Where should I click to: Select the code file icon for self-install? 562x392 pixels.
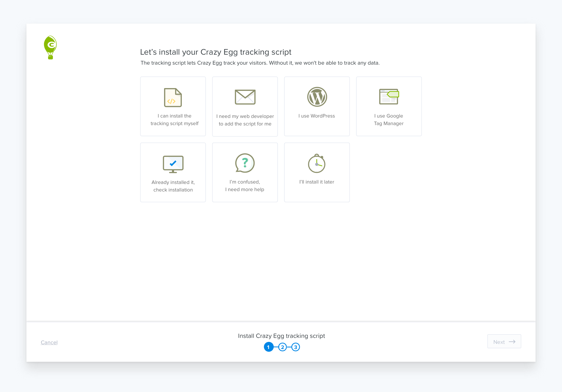pyautogui.click(x=173, y=98)
